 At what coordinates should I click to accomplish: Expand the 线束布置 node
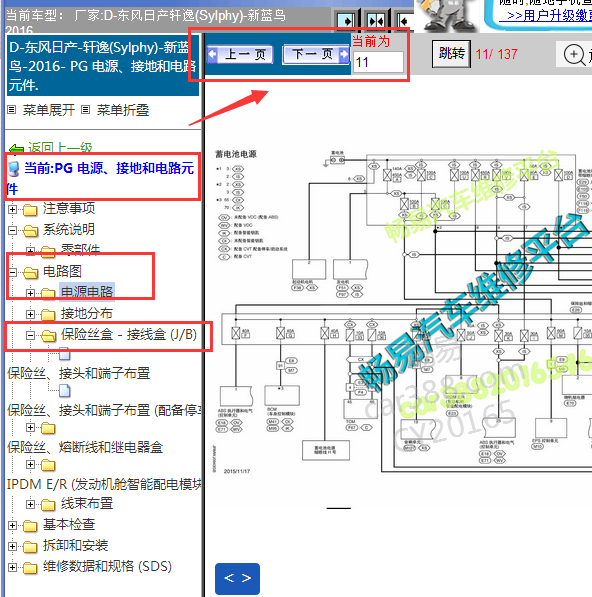tap(30, 504)
